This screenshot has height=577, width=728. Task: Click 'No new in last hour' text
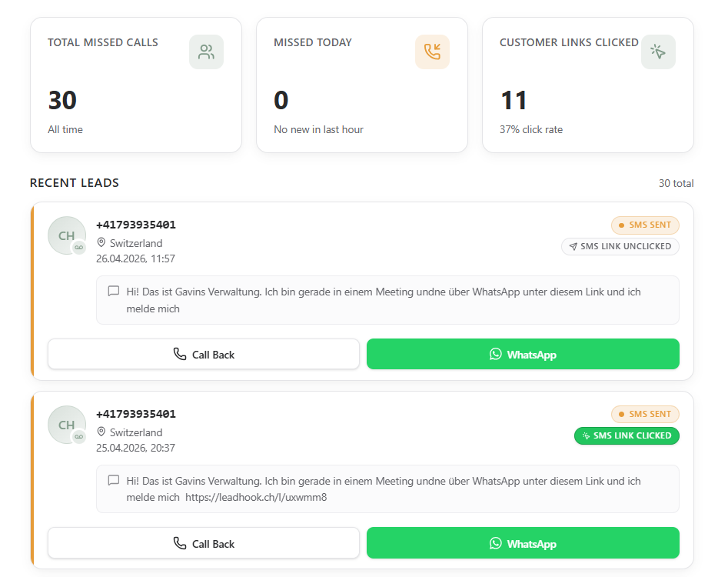click(318, 129)
